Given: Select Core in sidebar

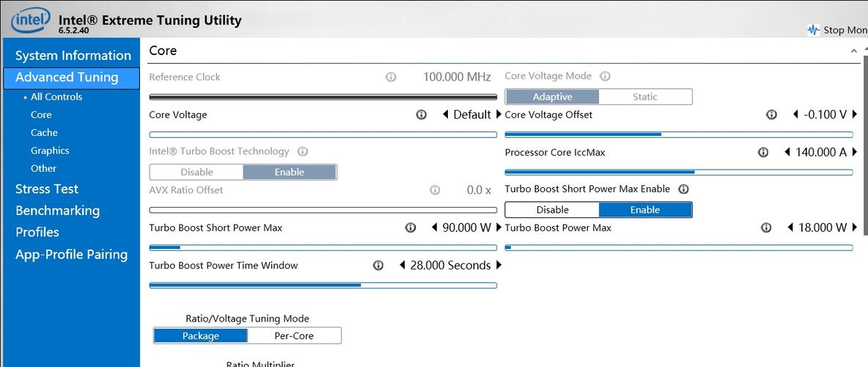Looking at the screenshot, I should [41, 115].
